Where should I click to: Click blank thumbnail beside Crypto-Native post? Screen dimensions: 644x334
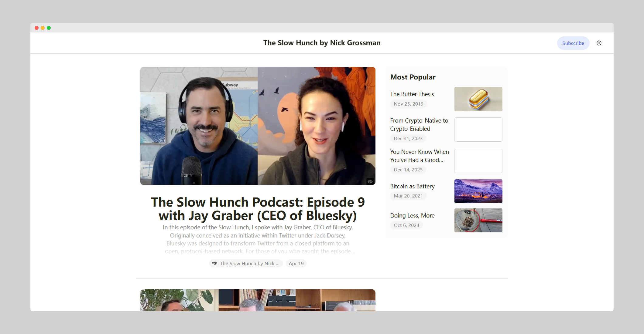pos(478,130)
